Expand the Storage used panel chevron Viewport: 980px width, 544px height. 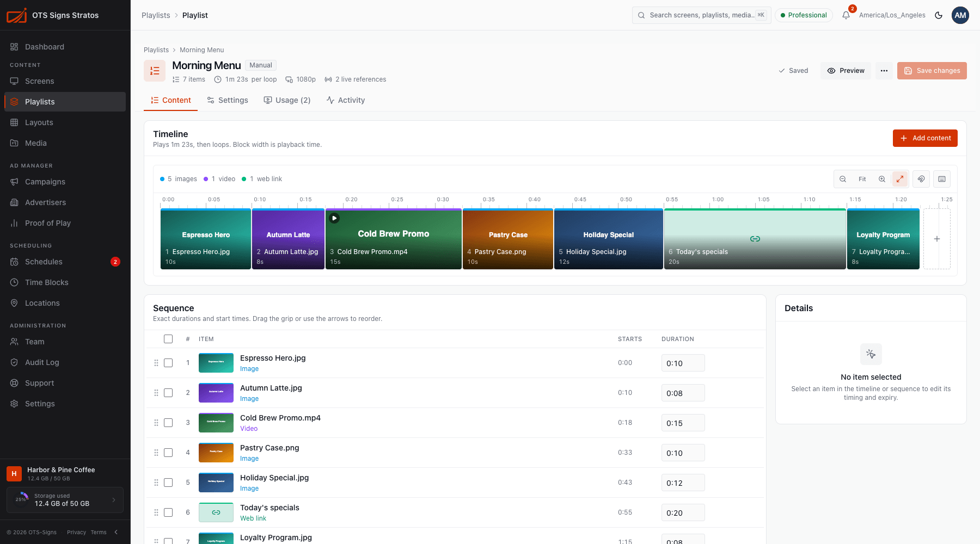[114, 500]
